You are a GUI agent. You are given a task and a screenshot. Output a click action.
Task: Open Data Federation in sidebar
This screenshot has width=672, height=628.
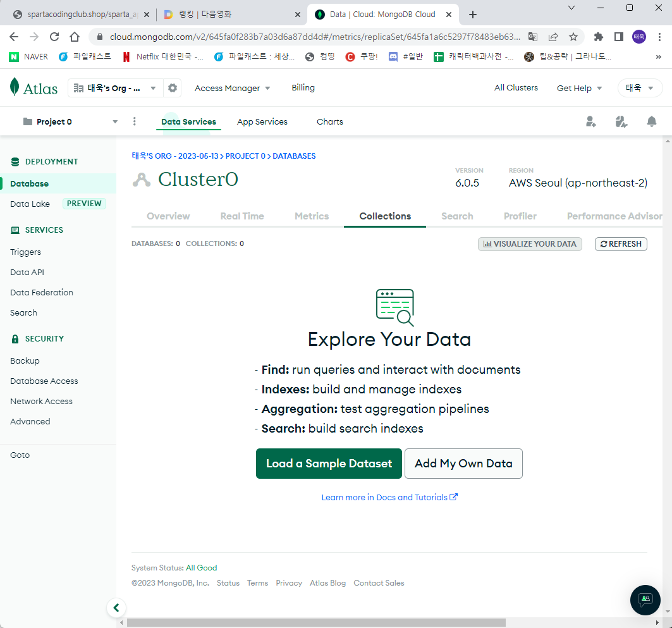[42, 292]
